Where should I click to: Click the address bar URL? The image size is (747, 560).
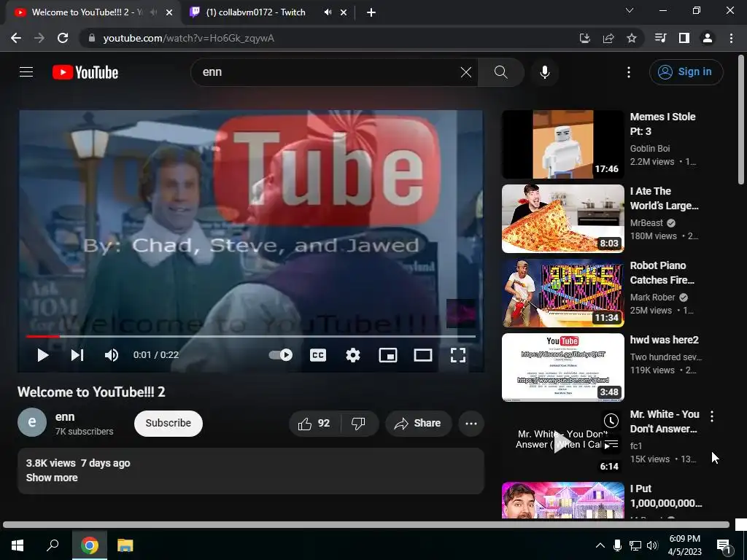189,38
